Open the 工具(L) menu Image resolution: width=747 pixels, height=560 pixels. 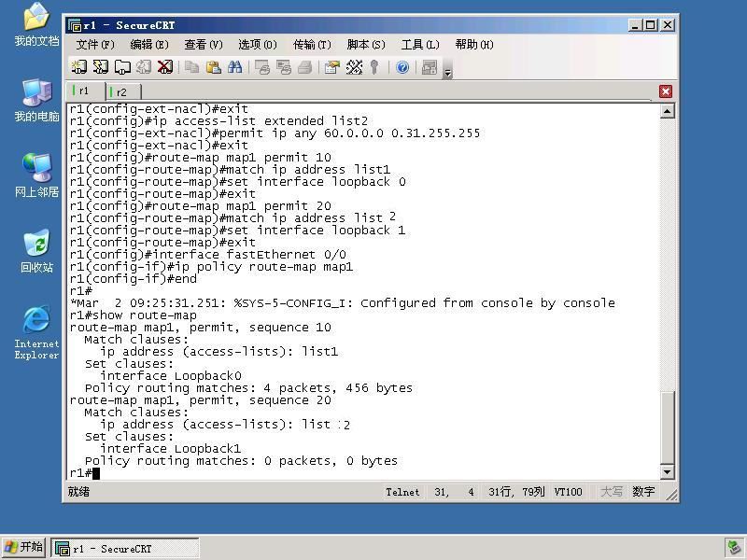click(x=420, y=45)
